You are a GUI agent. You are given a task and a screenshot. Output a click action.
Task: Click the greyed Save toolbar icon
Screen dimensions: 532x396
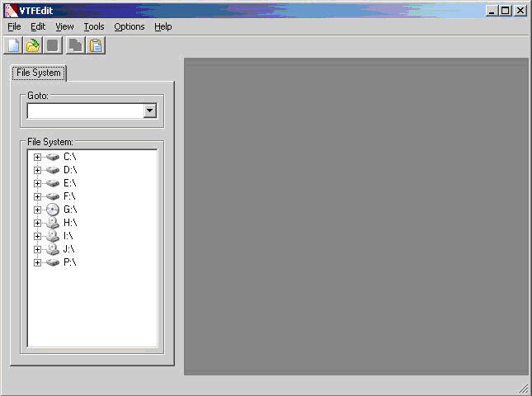tap(53, 45)
